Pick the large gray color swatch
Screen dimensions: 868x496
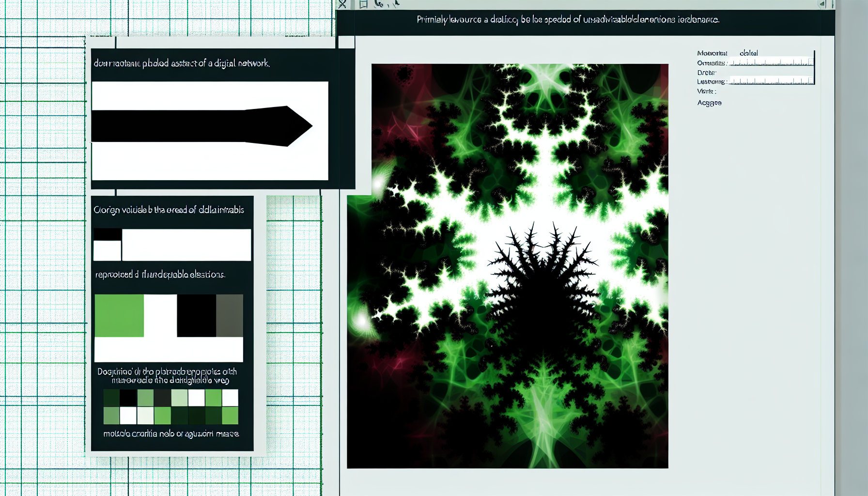click(230, 315)
